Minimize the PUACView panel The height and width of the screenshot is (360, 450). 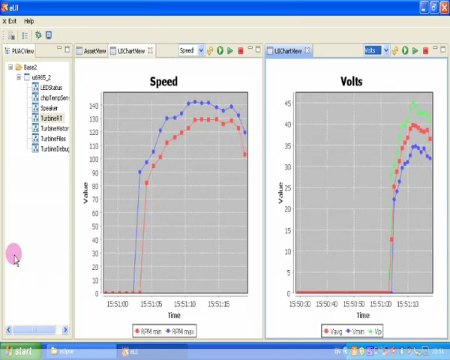point(59,48)
